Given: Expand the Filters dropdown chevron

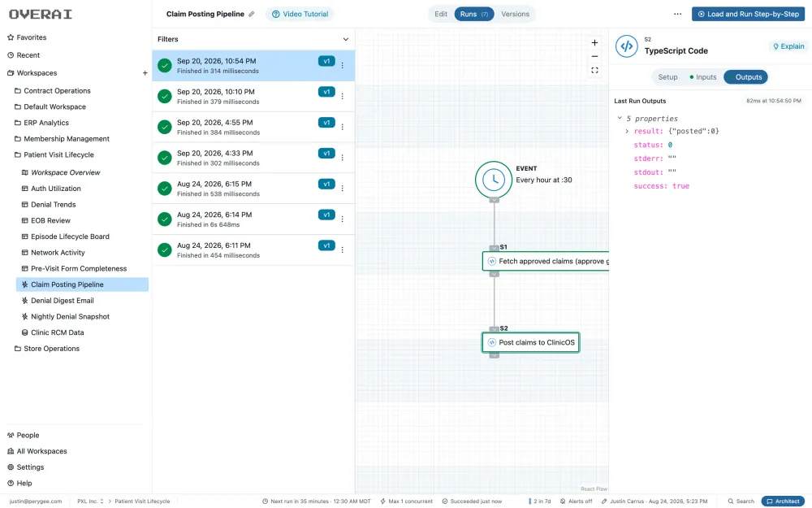Looking at the screenshot, I should click(345, 39).
